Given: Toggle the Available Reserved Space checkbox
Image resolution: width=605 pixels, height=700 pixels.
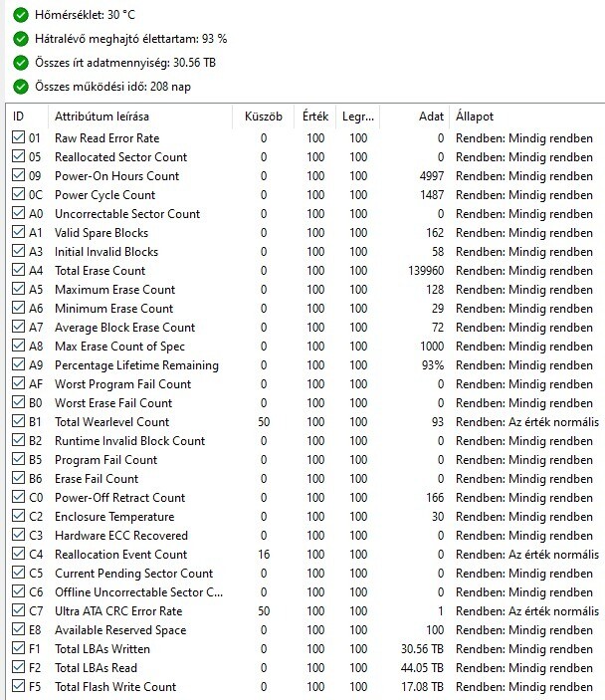Looking at the screenshot, I should 18,629.
